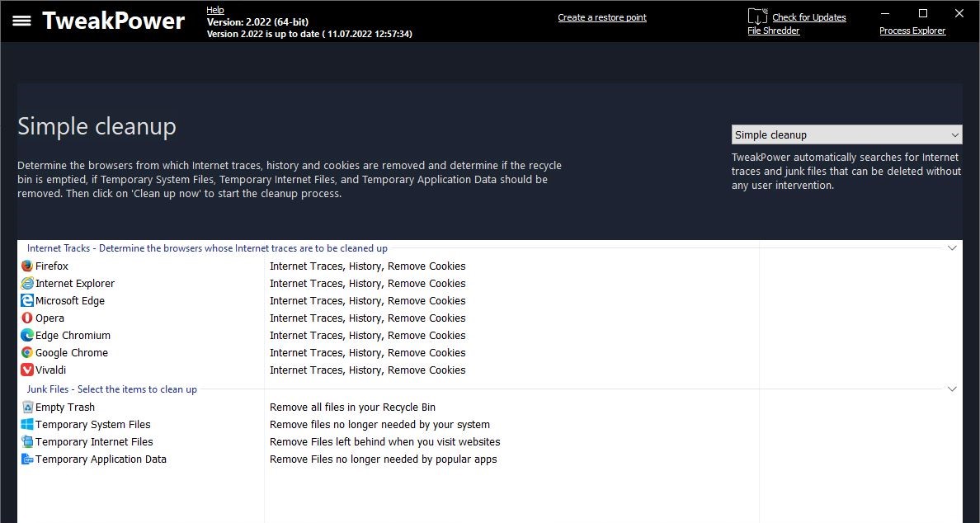
Task: Select the Vivaldi row label
Action: (50, 370)
